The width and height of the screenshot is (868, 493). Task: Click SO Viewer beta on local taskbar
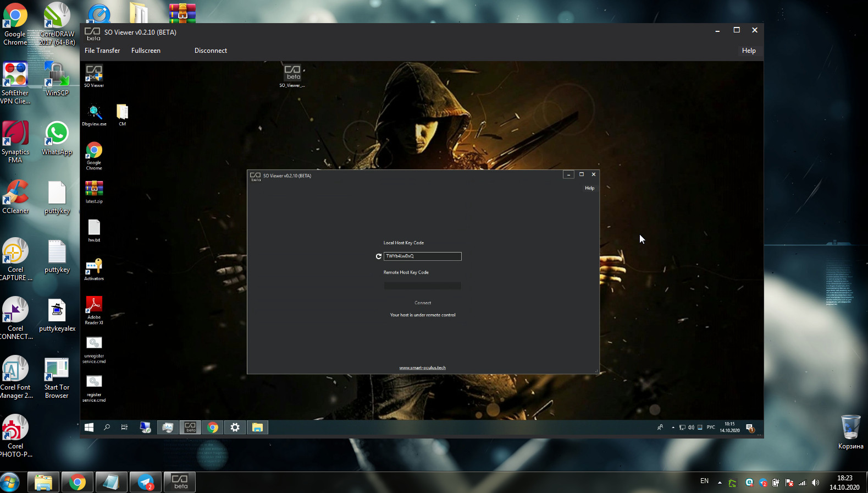click(180, 483)
